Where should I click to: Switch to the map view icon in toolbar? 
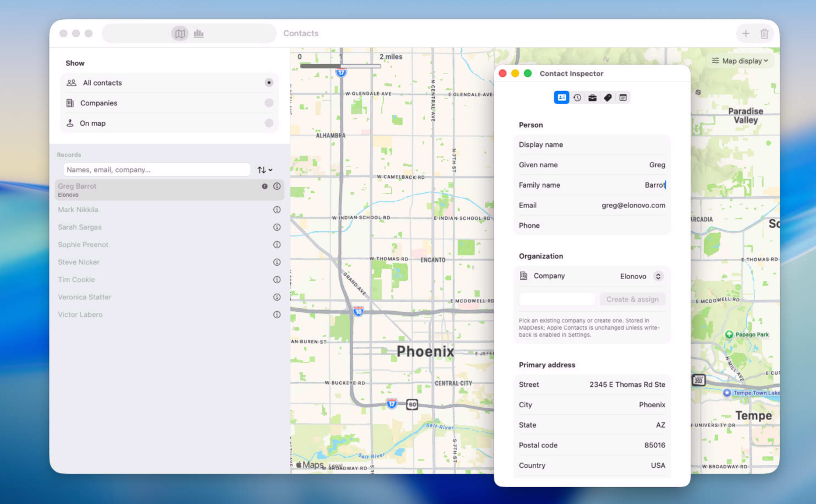pos(180,34)
